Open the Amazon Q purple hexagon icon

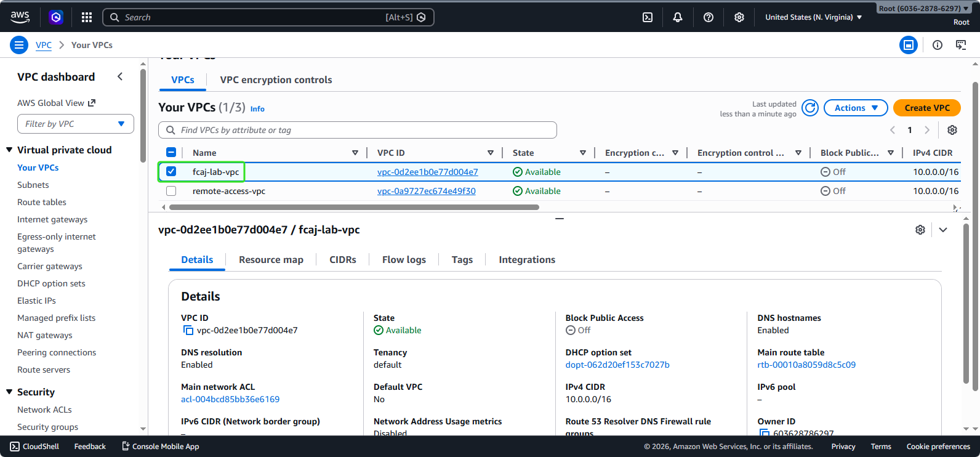click(x=56, y=17)
